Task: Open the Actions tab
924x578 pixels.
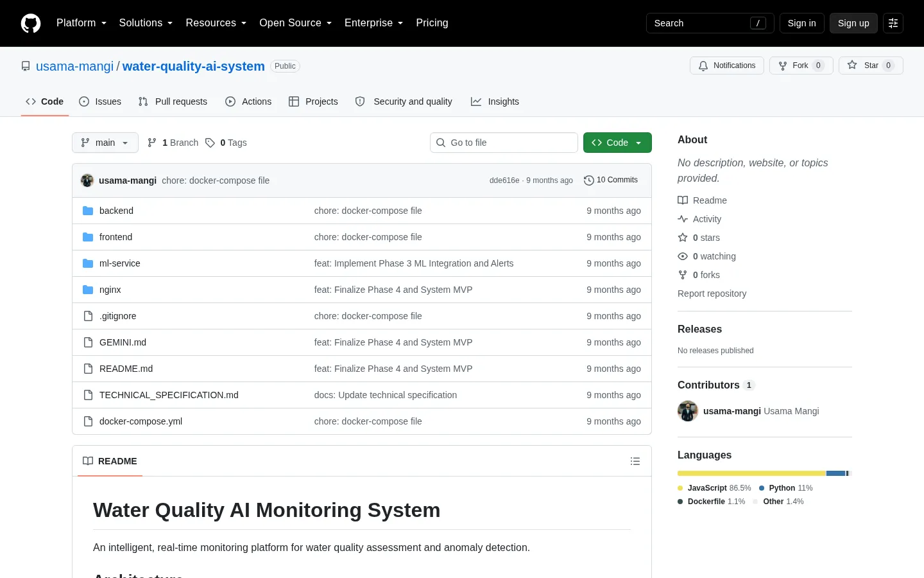Action: coord(248,101)
